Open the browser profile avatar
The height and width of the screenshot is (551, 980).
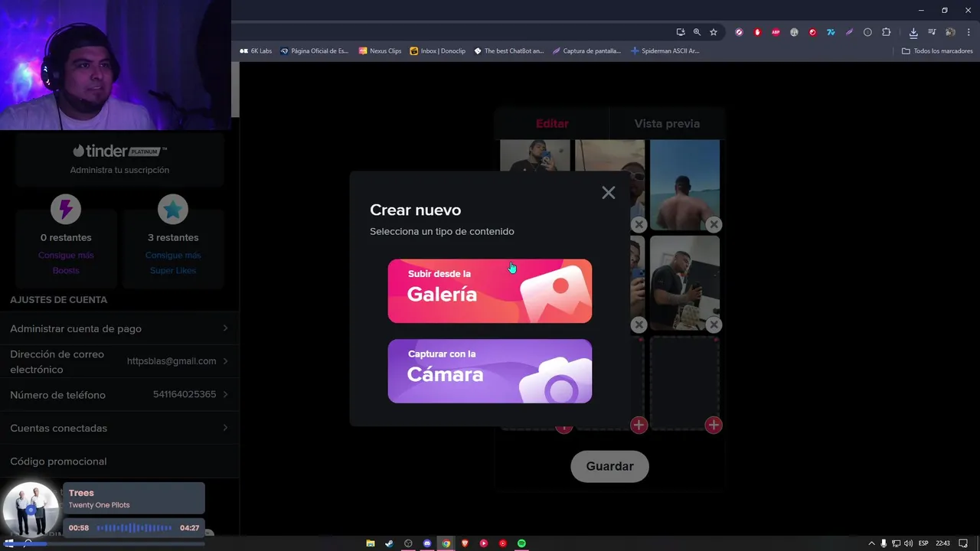[950, 32]
